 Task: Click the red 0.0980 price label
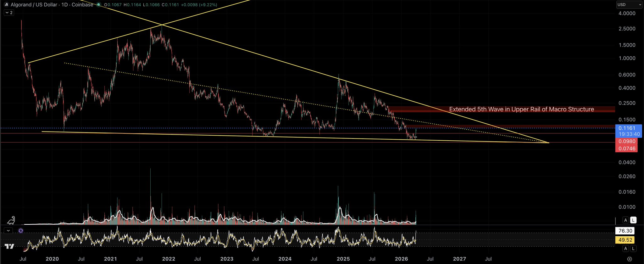tap(627, 142)
